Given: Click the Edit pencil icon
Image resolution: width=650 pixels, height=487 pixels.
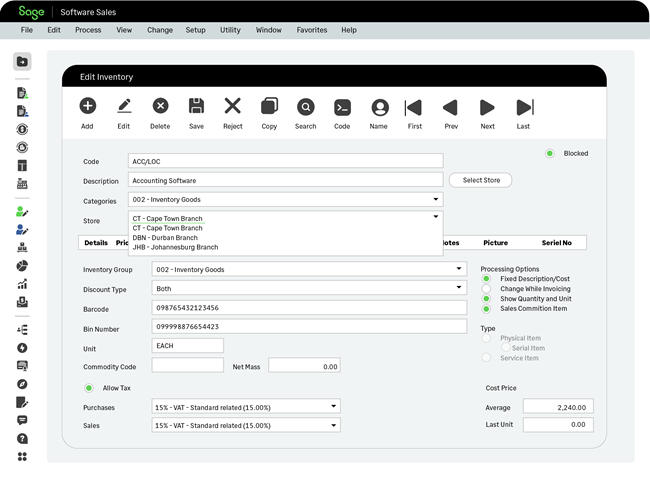Looking at the screenshot, I should click(x=124, y=107).
